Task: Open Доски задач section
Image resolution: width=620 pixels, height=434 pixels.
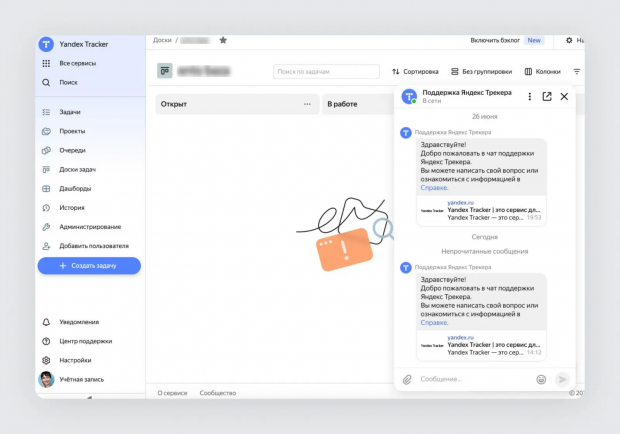Action: [78, 170]
